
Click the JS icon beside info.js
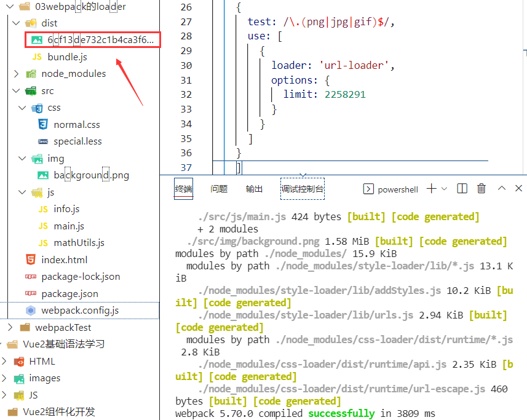click(43, 209)
